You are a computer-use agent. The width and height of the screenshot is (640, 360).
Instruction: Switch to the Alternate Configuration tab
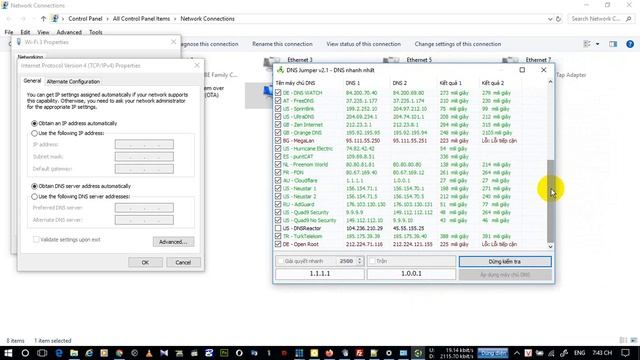[73, 82]
